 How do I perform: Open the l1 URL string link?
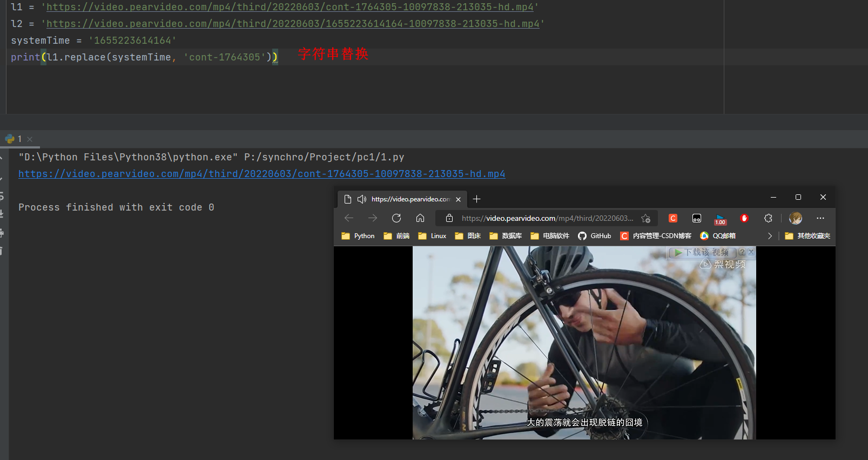(x=290, y=7)
